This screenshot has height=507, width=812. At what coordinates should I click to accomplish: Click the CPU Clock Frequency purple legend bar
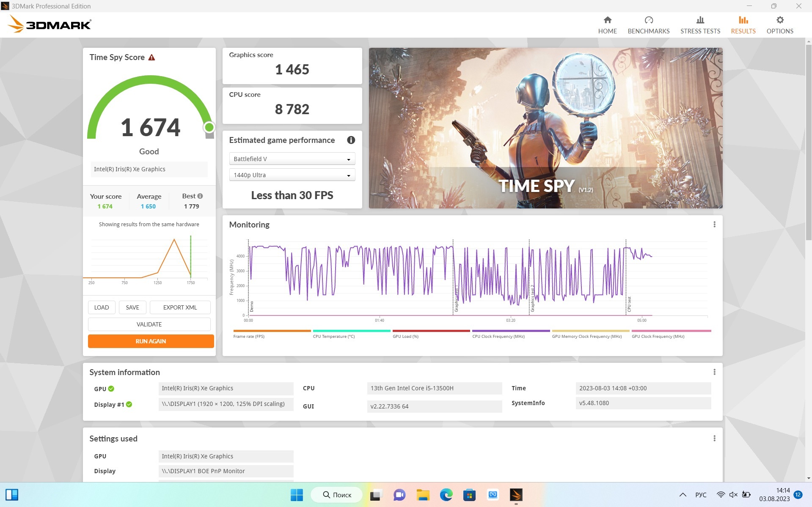(x=510, y=331)
